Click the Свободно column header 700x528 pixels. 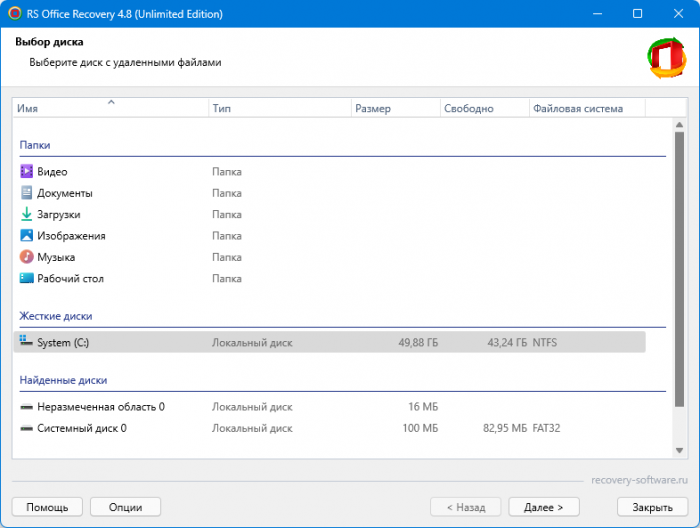tap(484, 108)
